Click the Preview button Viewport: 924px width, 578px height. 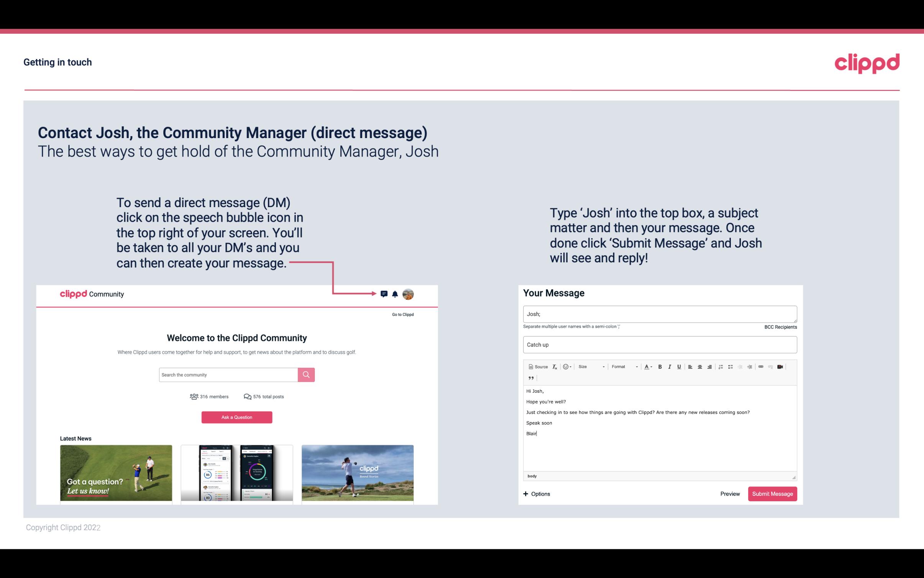(730, 494)
